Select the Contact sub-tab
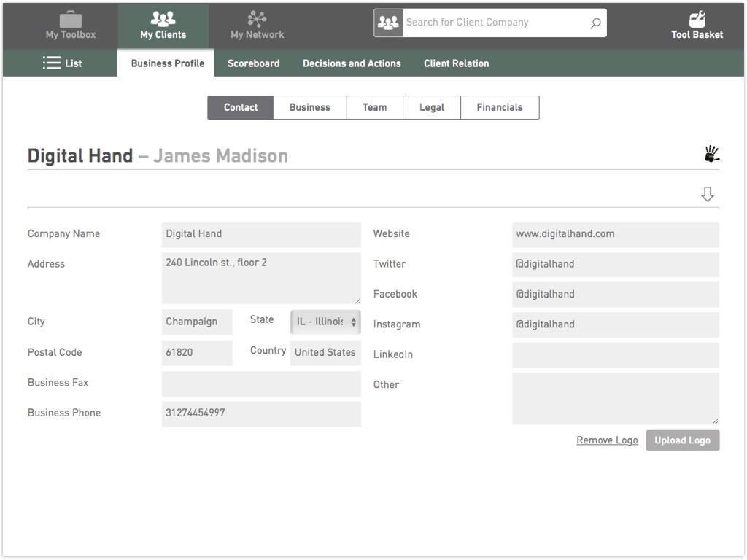Screen dimensions: 747x560 click(241, 108)
